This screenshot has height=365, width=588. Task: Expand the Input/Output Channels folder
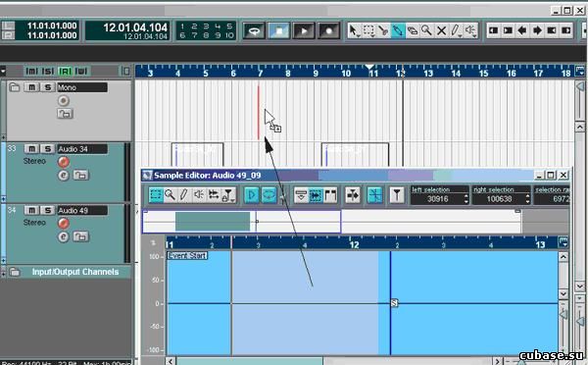15,272
